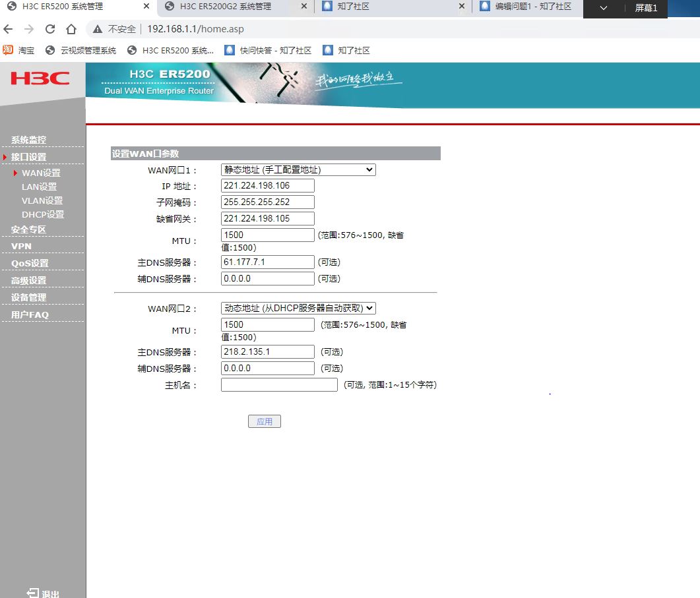
Task: Select WAN设置 submenu item
Action: 41,173
